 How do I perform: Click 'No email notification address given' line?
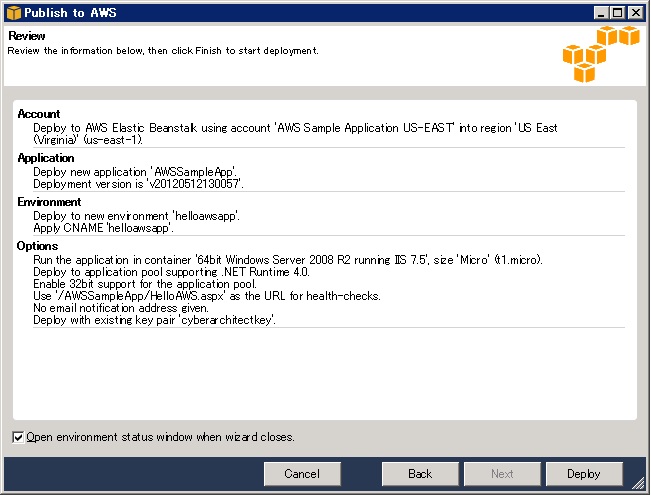tap(121, 308)
